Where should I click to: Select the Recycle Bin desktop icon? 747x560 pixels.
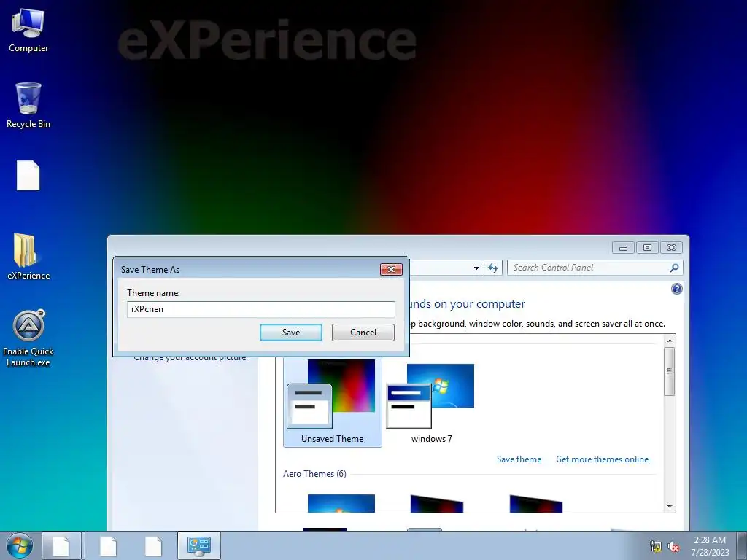28,106
